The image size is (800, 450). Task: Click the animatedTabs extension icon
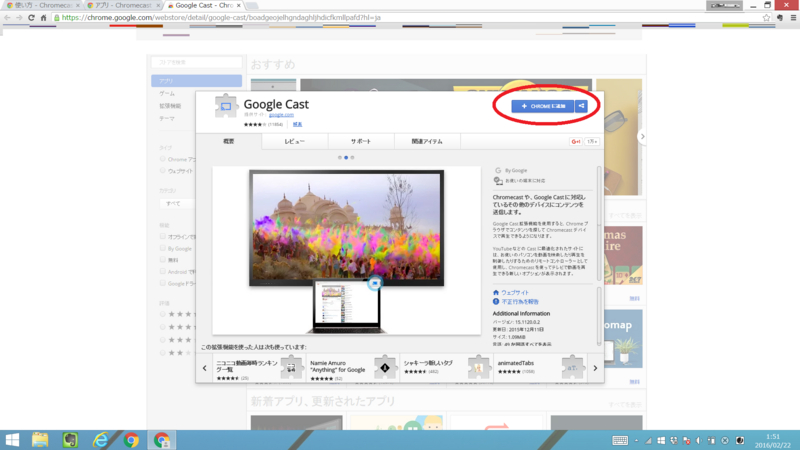[x=572, y=367]
